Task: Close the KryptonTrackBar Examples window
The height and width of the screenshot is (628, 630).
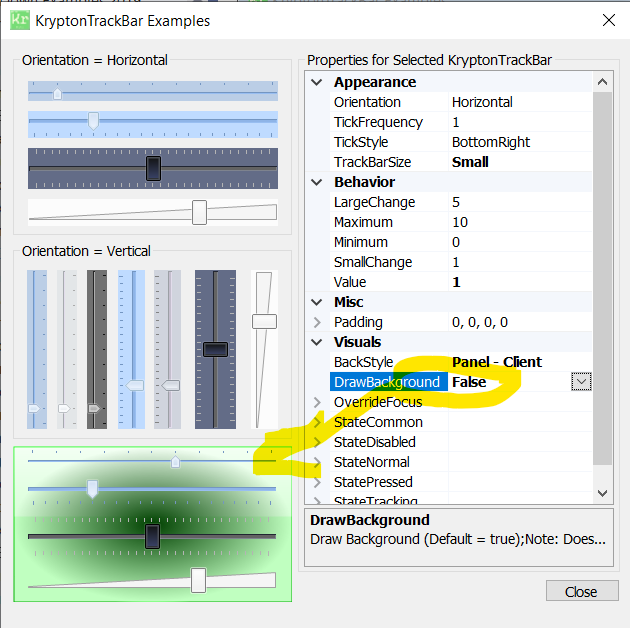Action: click(x=609, y=20)
